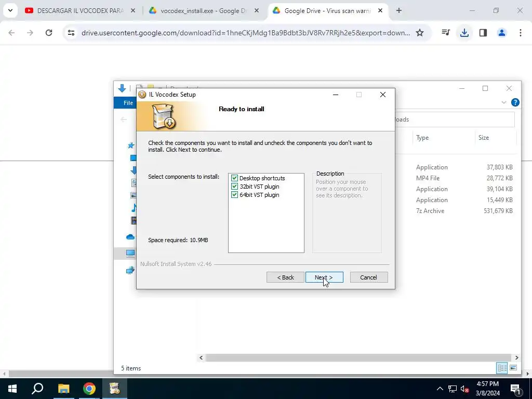The height and width of the screenshot is (399, 532).
Task: Select the MP4 File row in Explorer
Action: (464, 178)
